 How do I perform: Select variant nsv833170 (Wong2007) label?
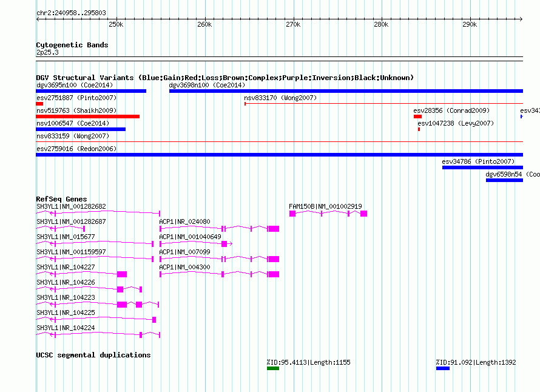click(280, 98)
